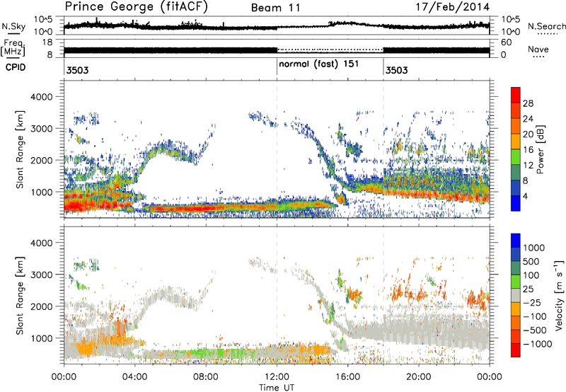Click '4000' tick on the velocity panel
Screen dimensions: 566x392
click(42, 243)
